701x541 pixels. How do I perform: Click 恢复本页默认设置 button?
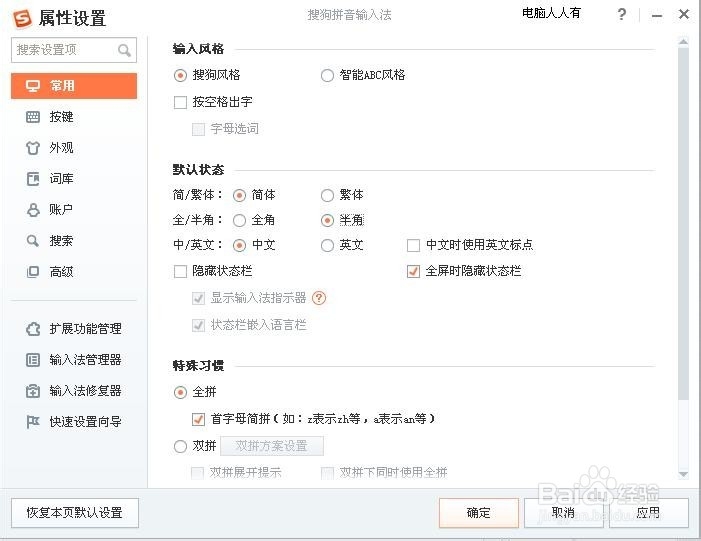tap(75, 513)
